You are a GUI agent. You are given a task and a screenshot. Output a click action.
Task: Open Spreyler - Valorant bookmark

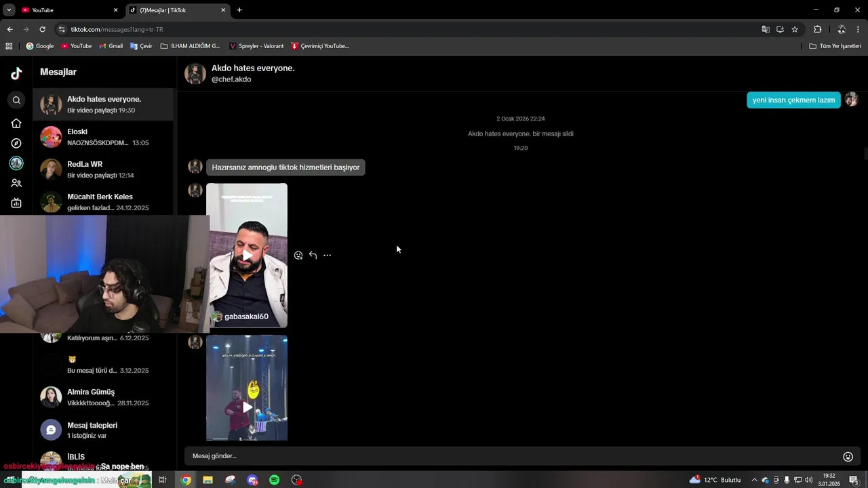coord(256,46)
